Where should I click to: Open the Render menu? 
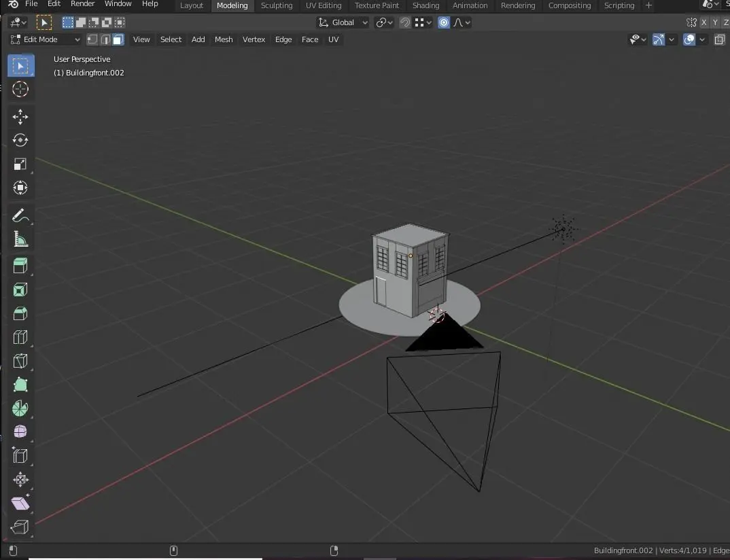point(82,4)
